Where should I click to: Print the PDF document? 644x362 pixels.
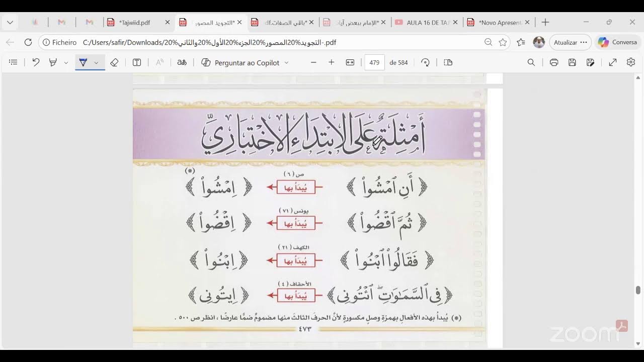point(554,62)
